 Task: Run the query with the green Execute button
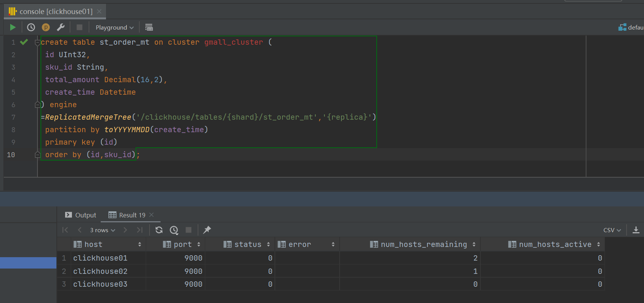[12, 27]
